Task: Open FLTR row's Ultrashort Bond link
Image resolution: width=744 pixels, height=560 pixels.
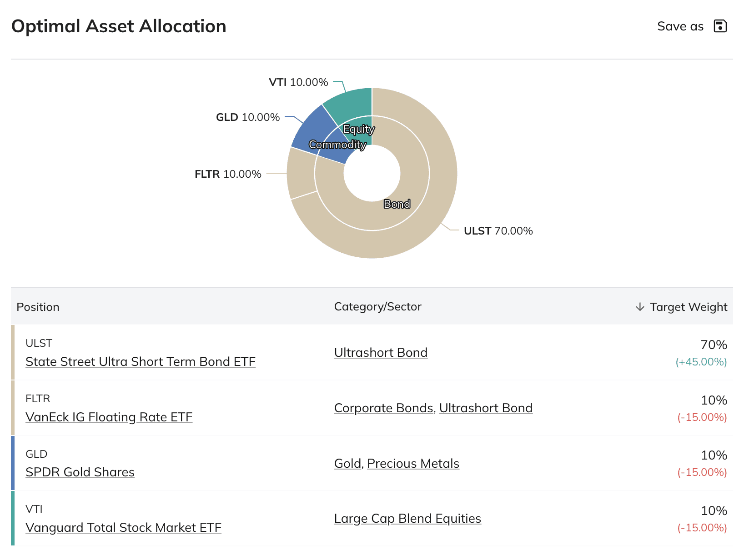Action: [486, 408]
